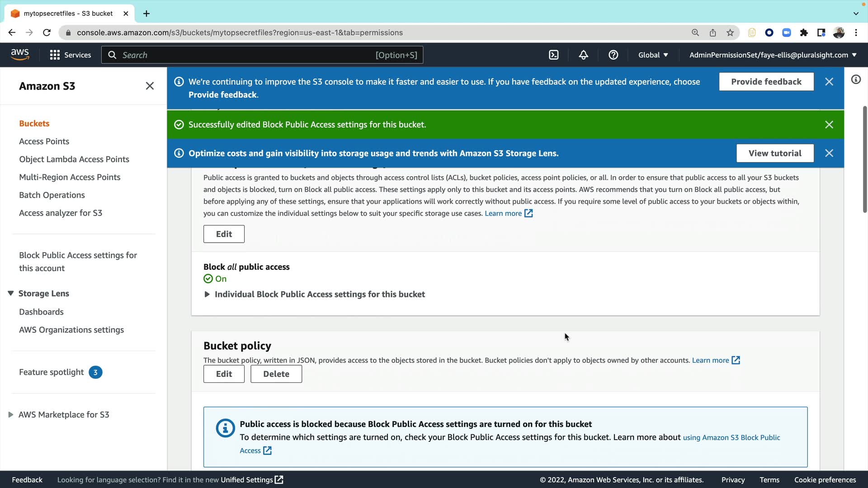
Task: Click Delete under Bucket policy
Action: click(276, 374)
